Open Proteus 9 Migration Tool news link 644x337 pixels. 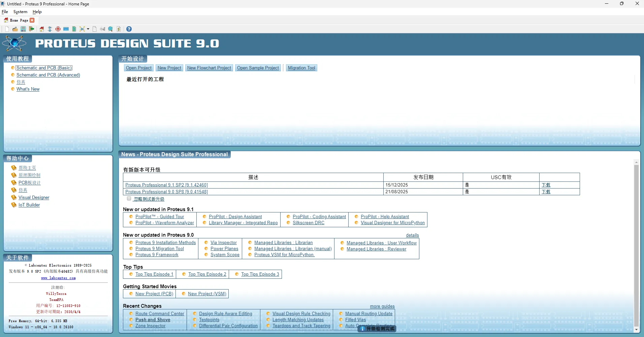tap(160, 248)
